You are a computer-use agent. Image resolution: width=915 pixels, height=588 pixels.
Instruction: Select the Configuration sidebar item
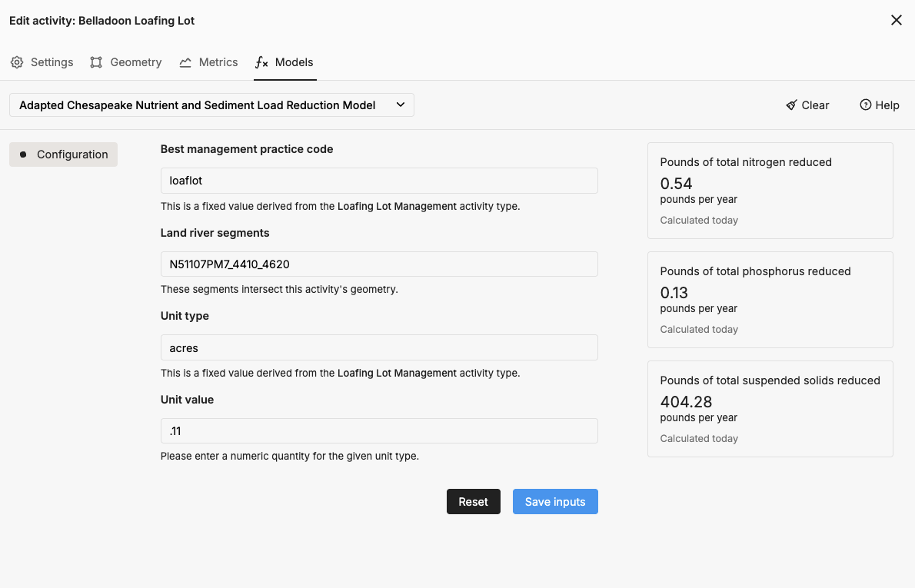[x=64, y=154]
